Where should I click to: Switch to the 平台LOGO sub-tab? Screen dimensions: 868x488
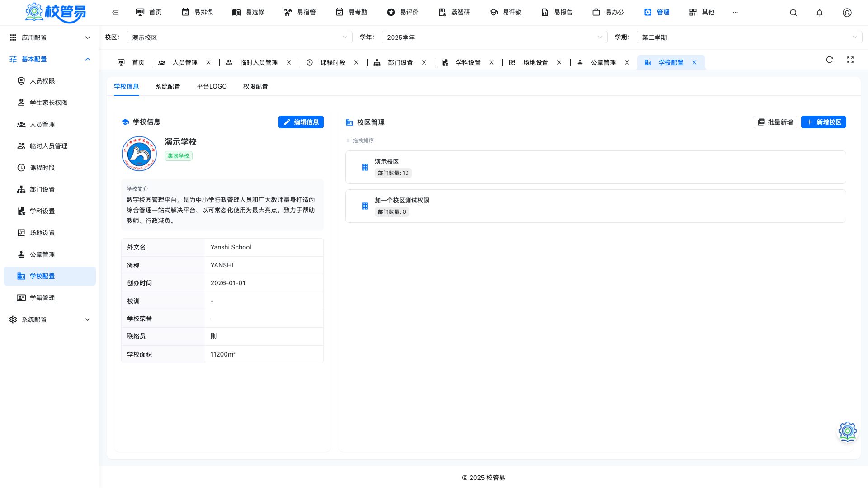click(x=212, y=86)
